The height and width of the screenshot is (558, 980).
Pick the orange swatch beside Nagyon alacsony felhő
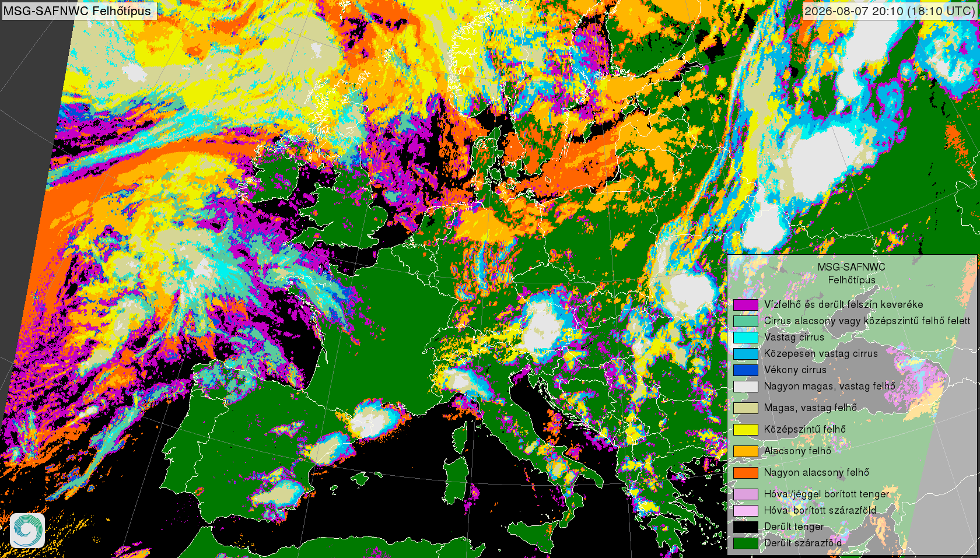click(745, 472)
